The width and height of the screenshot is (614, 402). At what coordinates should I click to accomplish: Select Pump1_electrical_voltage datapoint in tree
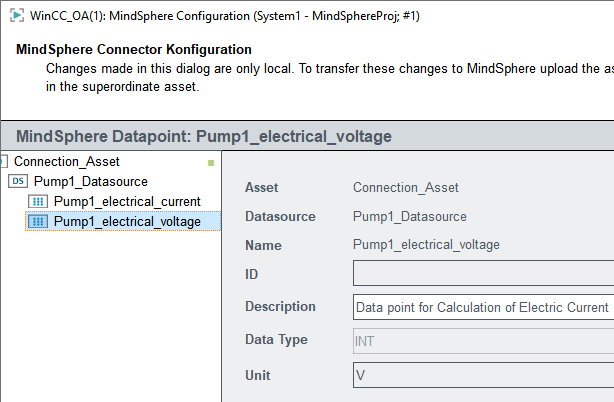(x=127, y=222)
